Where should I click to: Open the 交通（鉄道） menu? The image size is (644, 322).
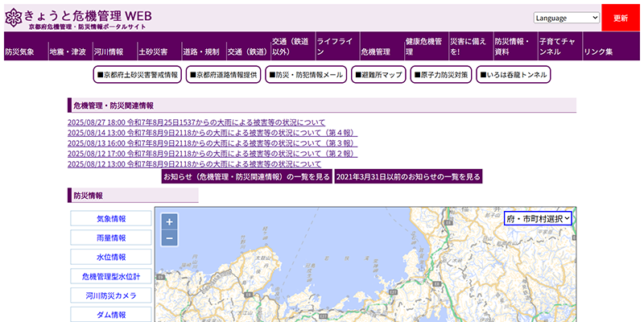249,46
